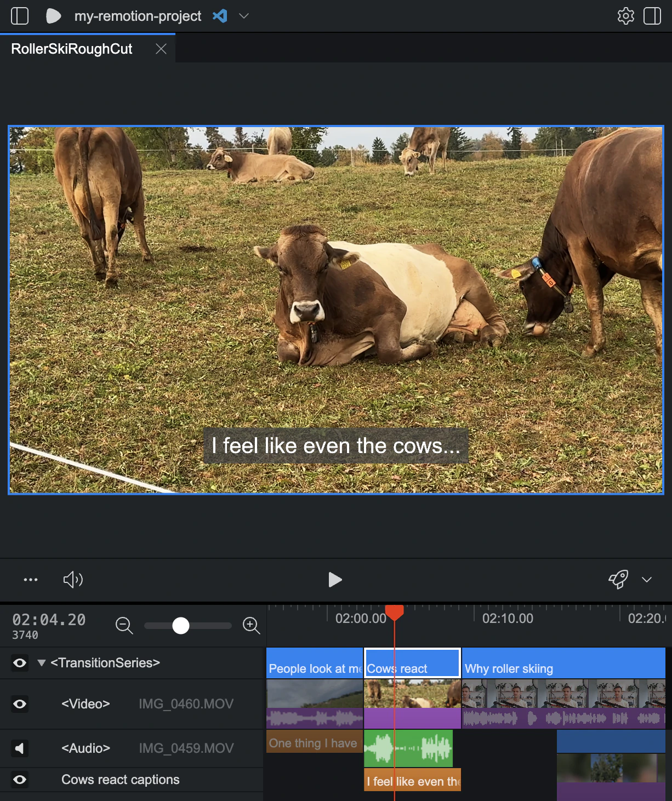Click the 02:10.00 ruler mark
Viewport: 672px width, 801px height.
pos(508,619)
